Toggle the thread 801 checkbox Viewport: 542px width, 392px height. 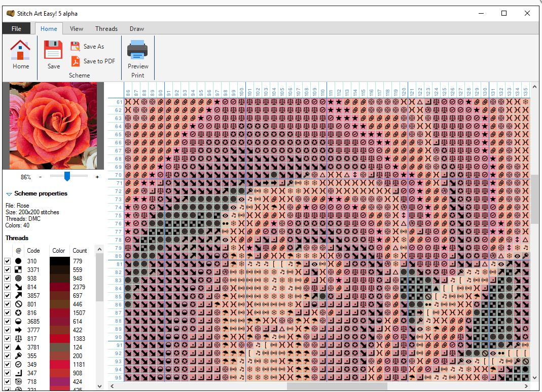pyautogui.click(x=7, y=304)
